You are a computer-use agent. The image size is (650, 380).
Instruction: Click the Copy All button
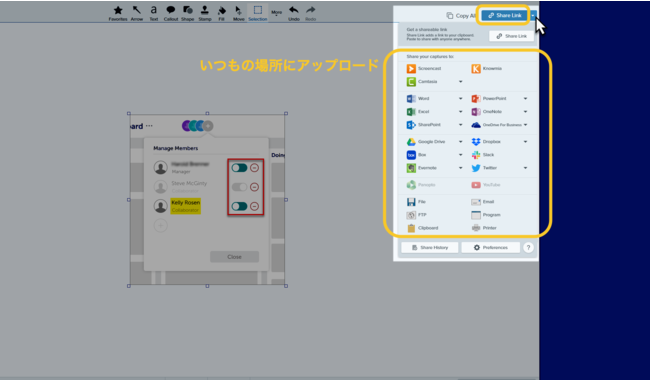tap(461, 16)
